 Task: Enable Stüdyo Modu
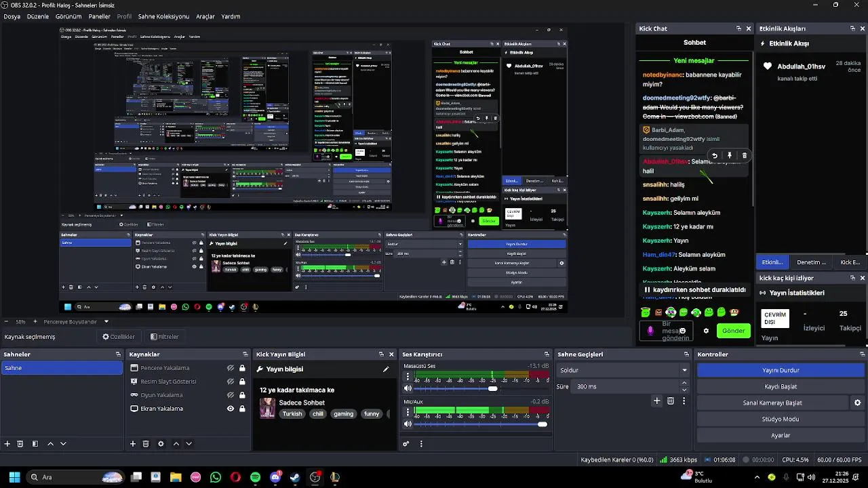coord(781,419)
